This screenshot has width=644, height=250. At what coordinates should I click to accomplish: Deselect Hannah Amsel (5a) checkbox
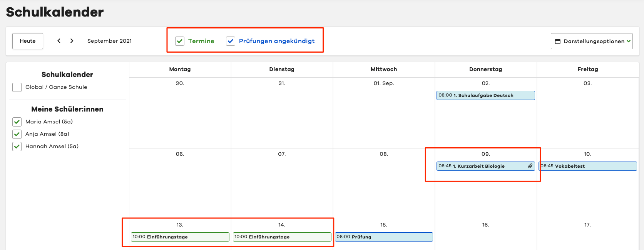[x=17, y=147]
